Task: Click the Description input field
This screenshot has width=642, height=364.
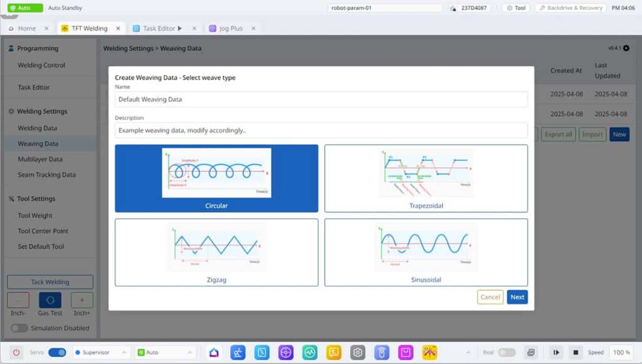Action: 321,130
